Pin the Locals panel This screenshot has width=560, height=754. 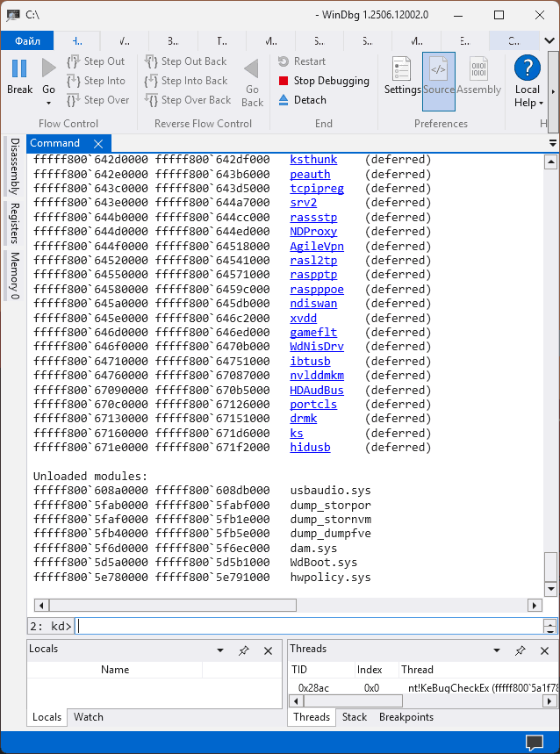tap(244, 650)
